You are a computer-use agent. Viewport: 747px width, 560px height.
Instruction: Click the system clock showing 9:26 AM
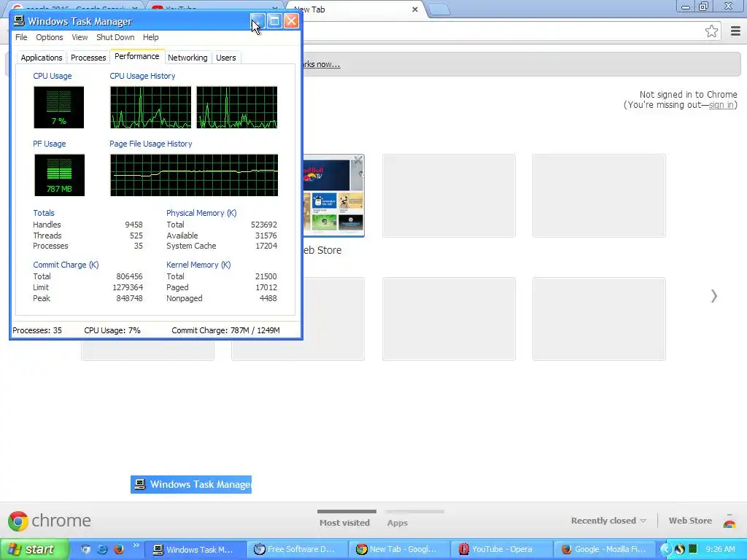(x=720, y=549)
